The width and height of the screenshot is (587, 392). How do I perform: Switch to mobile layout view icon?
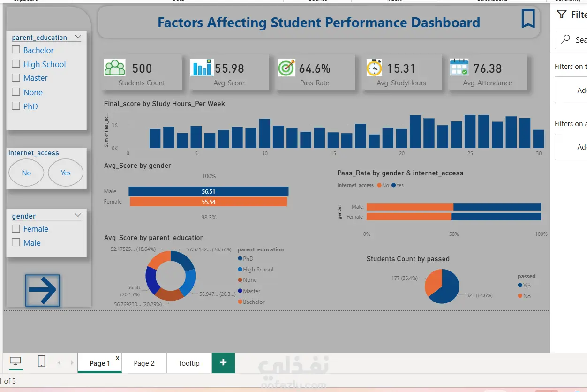point(41,362)
